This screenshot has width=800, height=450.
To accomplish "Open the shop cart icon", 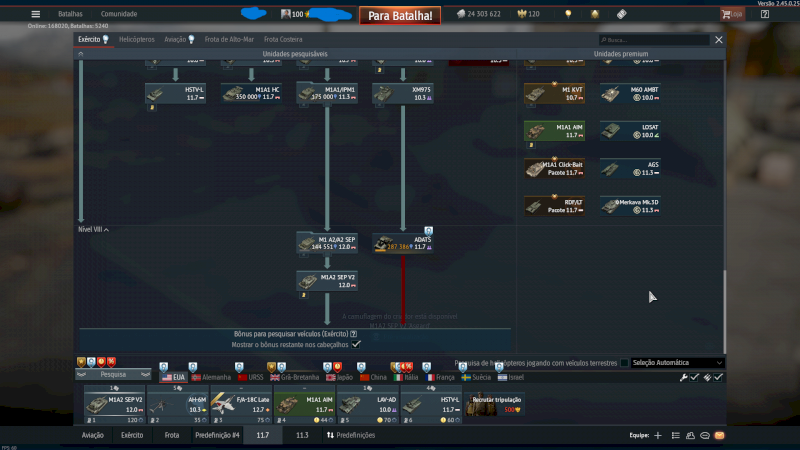I will (x=731, y=14).
